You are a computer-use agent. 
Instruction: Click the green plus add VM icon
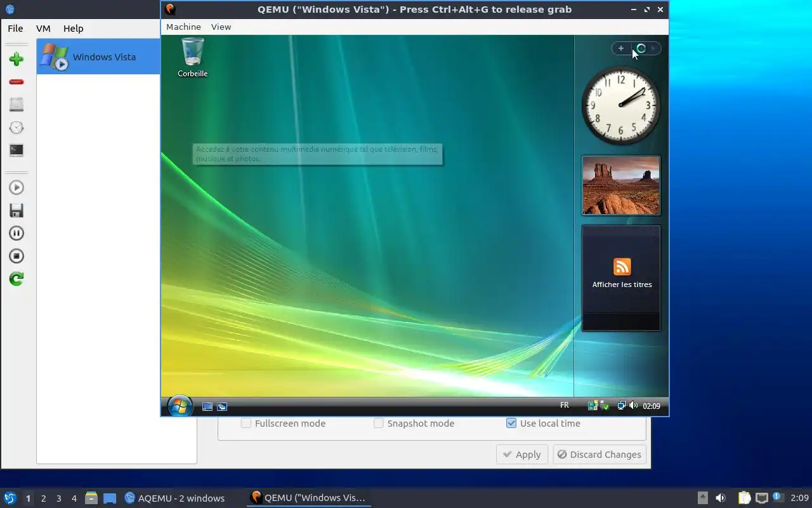click(x=16, y=59)
